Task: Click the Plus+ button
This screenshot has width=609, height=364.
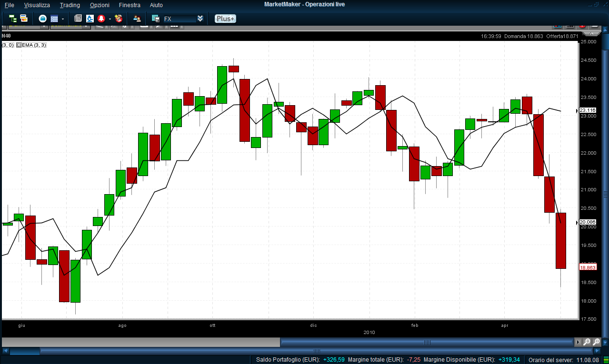Action: pos(225,19)
